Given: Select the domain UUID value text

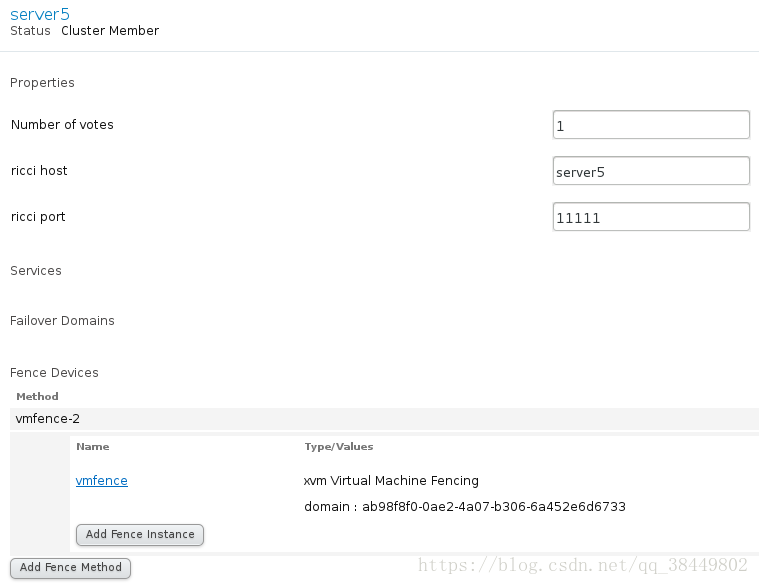Looking at the screenshot, I should coord(494,507).
